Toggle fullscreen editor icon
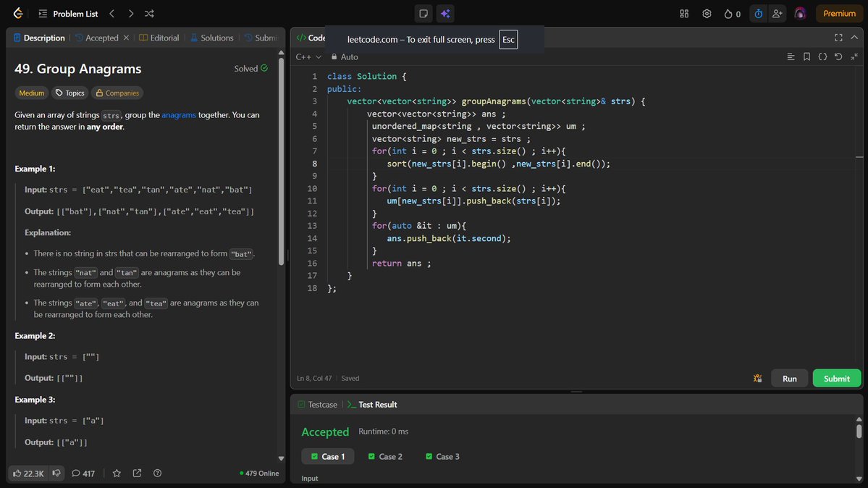The width and height of the screenshot is (868, 488). [x=838, y=38]
